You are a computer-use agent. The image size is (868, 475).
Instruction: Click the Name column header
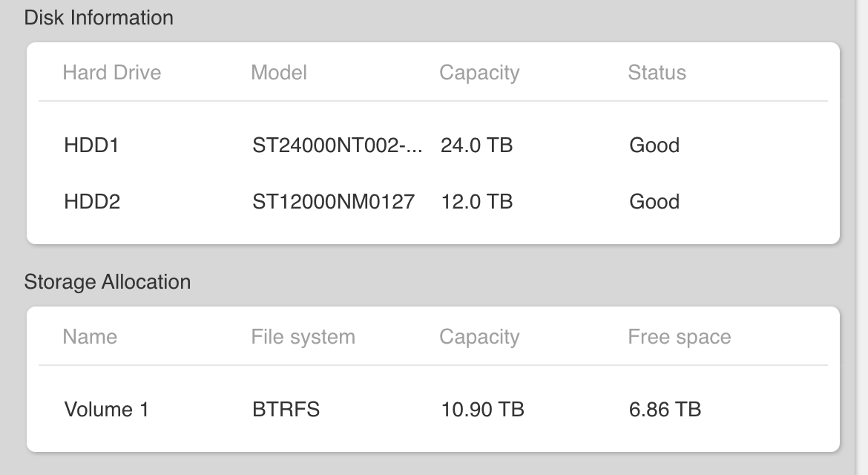(90, 337)
